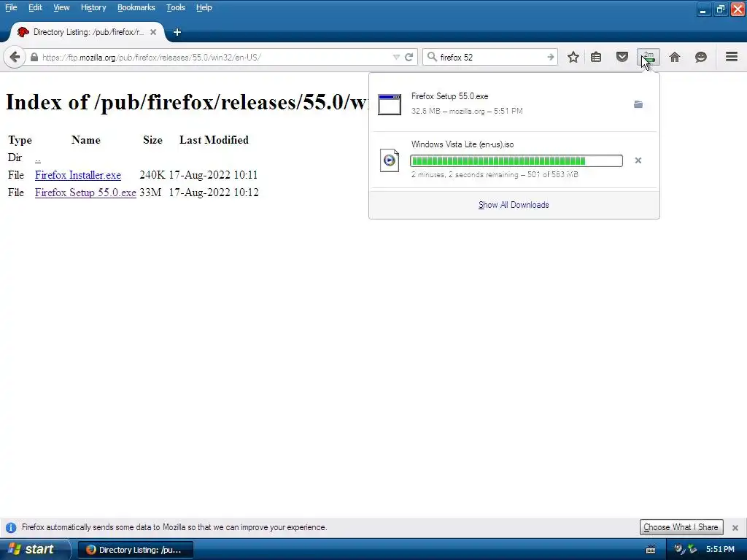Open a new tab with plus button

[x=177, y=32]
